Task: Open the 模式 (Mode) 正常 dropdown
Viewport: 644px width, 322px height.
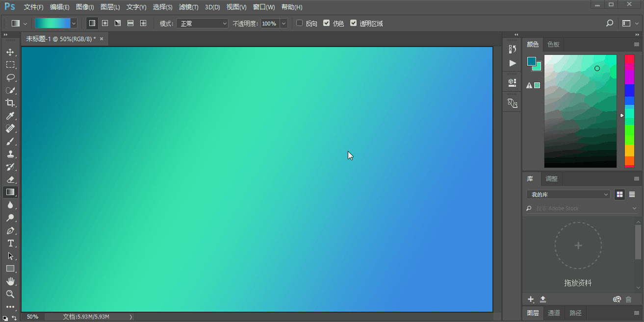Action: coord(202,24)
